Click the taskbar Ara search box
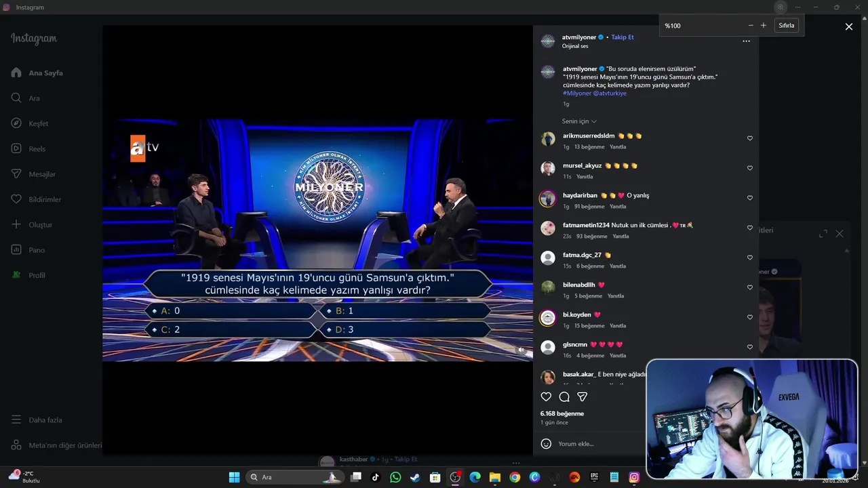 [296, 477]
